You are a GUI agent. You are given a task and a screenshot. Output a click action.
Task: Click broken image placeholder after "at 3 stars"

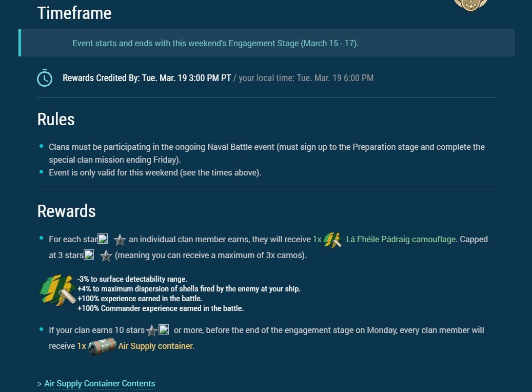[89, 254]
